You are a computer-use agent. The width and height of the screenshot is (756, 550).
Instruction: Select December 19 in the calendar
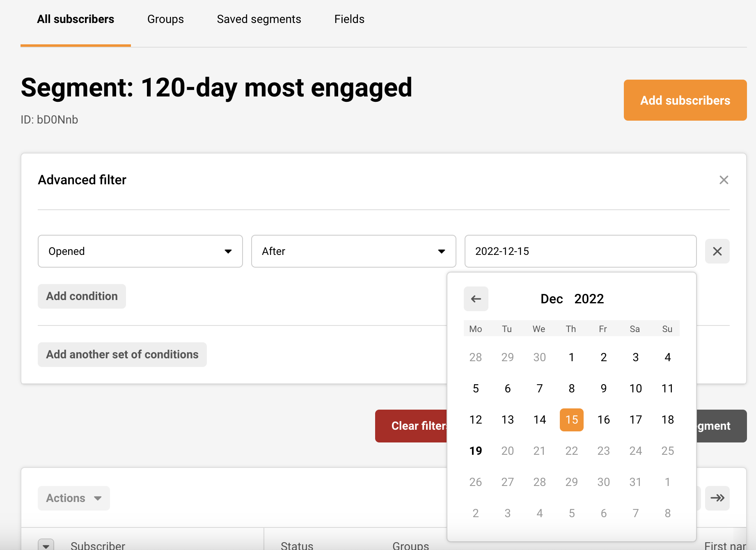click(x=476, y=451)
